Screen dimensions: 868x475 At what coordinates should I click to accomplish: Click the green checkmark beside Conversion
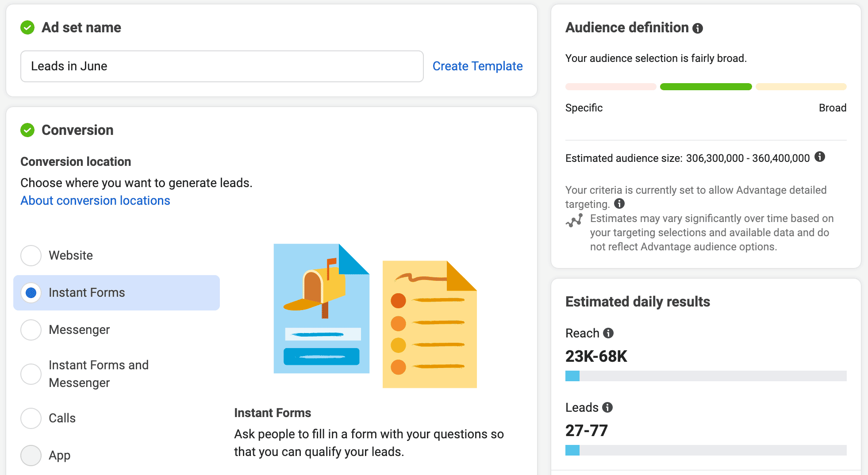tap(27, 130)
